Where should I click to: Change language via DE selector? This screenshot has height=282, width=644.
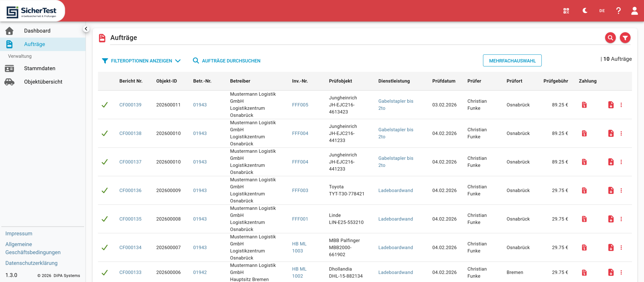602,11
